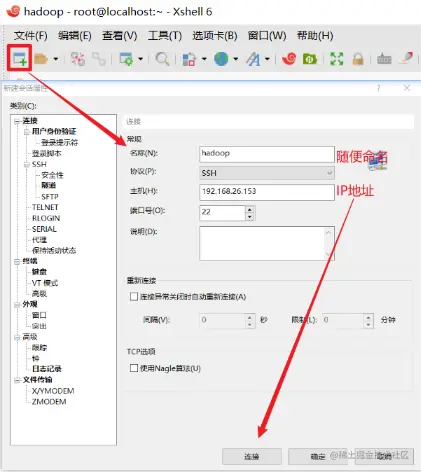Collapse the 外观 tree node
This screenshot has width=421, height=472.
click(x=17, y=304)
